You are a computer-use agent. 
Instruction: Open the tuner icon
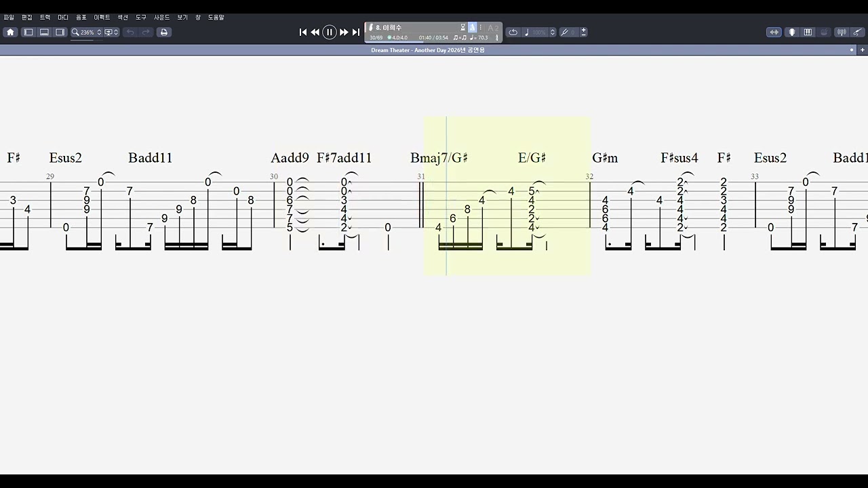(842, 32)
